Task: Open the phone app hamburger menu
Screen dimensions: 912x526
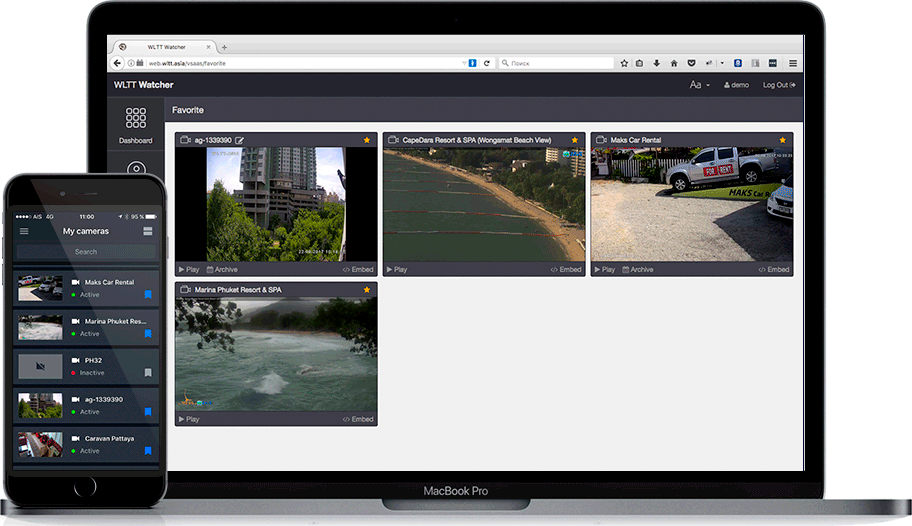Action: [24, 231]
